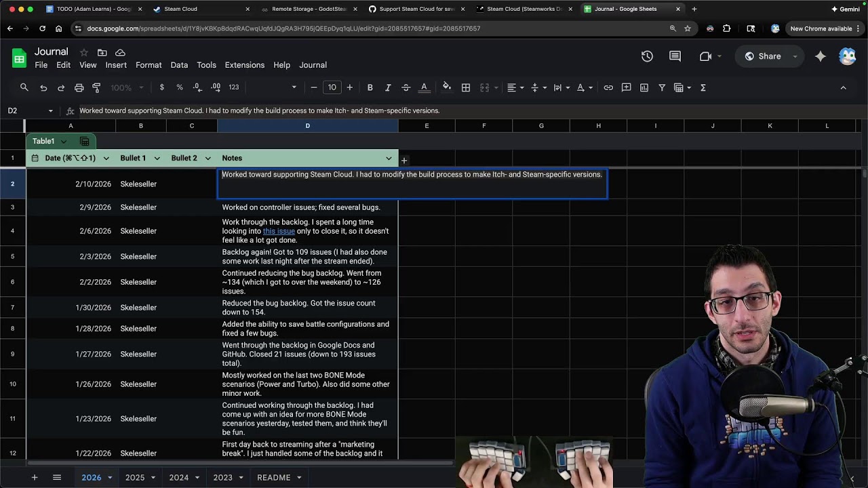Click the insert link icon
868x488 pixels.
608,87
